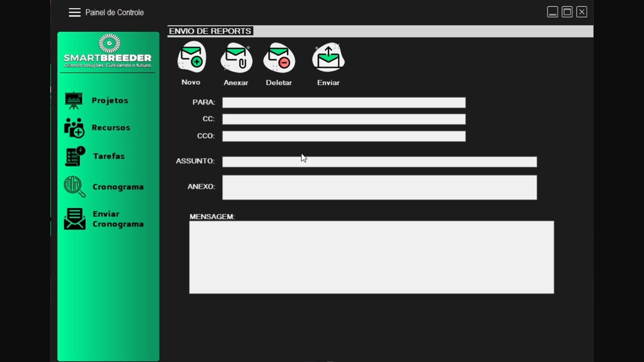Select the Enviar Cronograma sidebar label

[118, 219]
